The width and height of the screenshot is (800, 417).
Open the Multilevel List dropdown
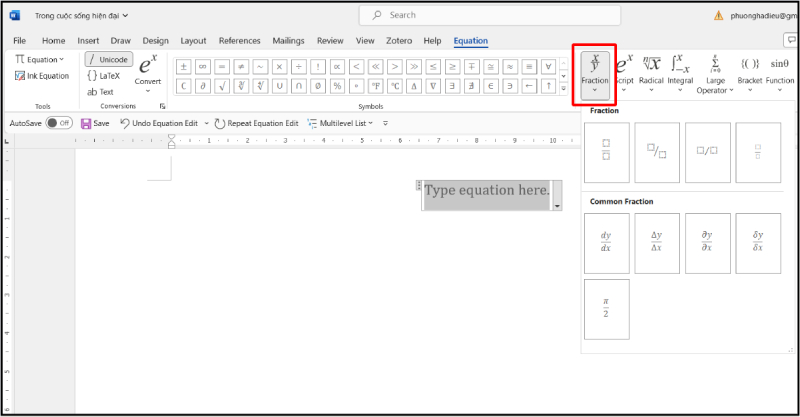click(x=340, y=123)
